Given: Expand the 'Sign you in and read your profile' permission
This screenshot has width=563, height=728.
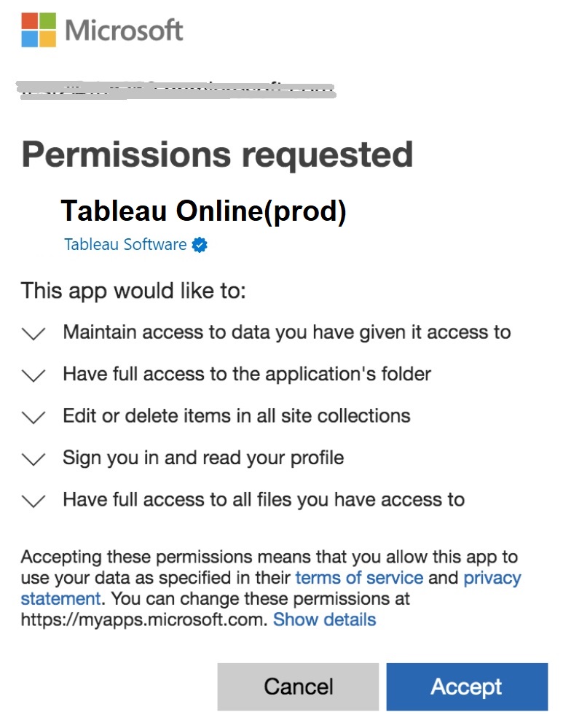Looking at the screenshot, I should tap(33, 459).
